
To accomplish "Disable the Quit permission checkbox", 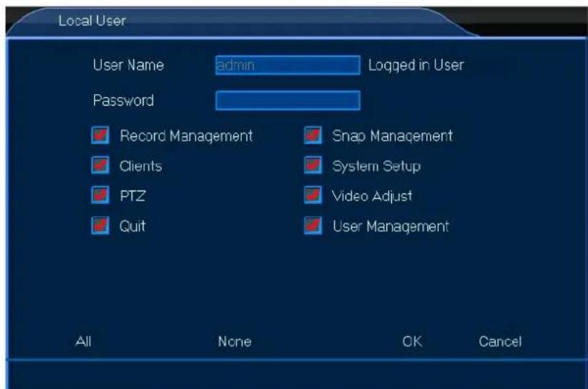I will pyautogui.click(x=99, y=227).
